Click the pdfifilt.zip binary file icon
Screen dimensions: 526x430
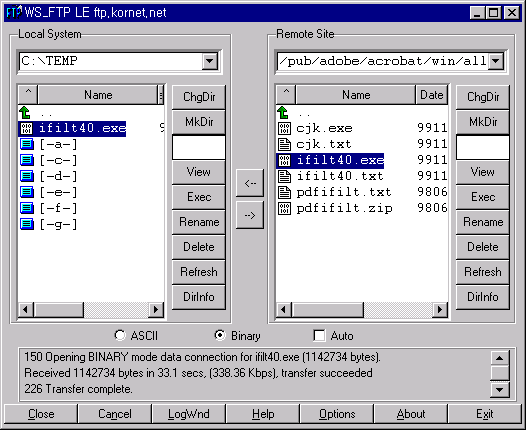284,208
